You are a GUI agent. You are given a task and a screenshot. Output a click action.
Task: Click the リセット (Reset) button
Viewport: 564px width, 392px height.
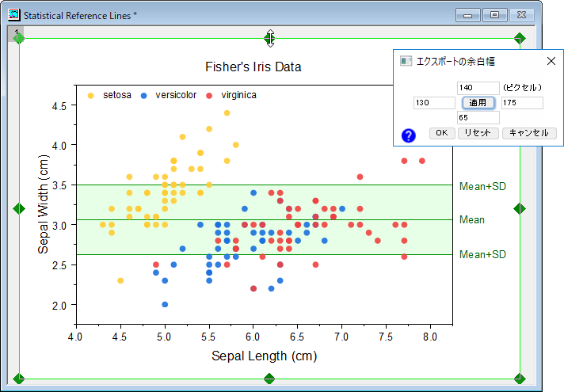coord(478,133)
